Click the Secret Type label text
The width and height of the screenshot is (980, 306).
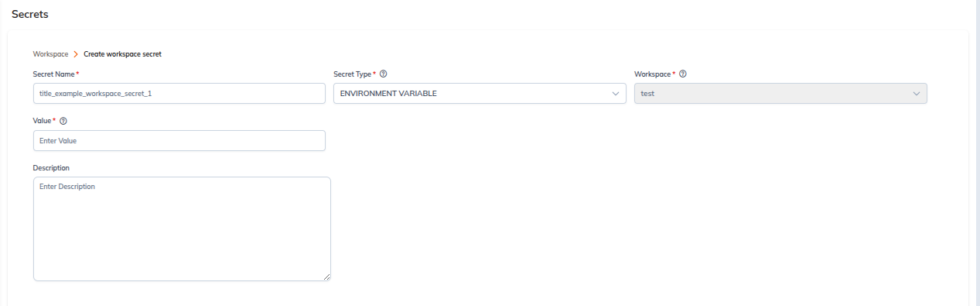(352, 74)
